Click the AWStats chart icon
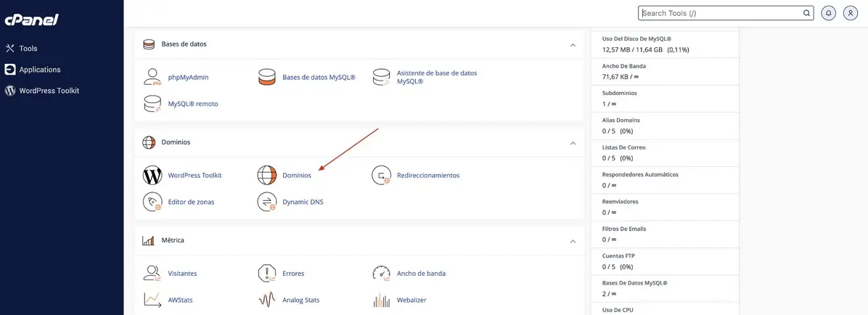The image size is (868, 315). pyautogui.click(x=152, y=300)
